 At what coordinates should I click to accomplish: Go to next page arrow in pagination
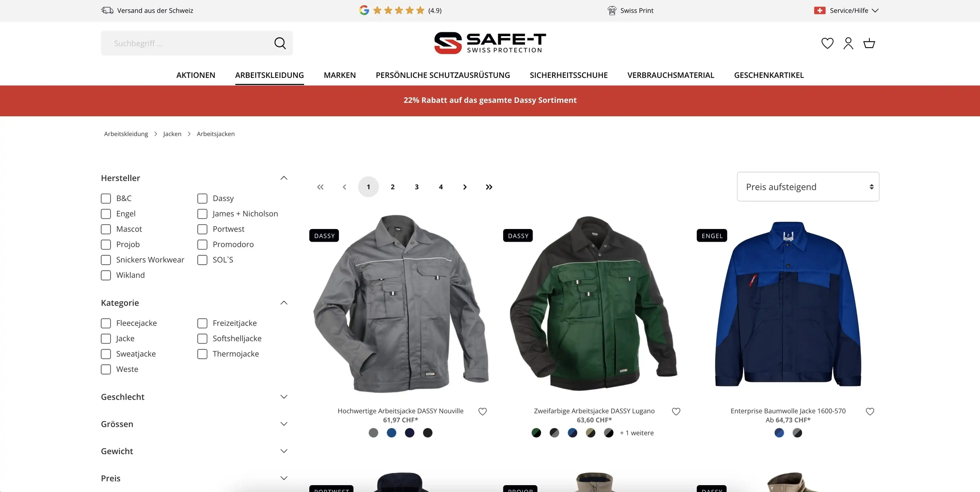[464, 187]
